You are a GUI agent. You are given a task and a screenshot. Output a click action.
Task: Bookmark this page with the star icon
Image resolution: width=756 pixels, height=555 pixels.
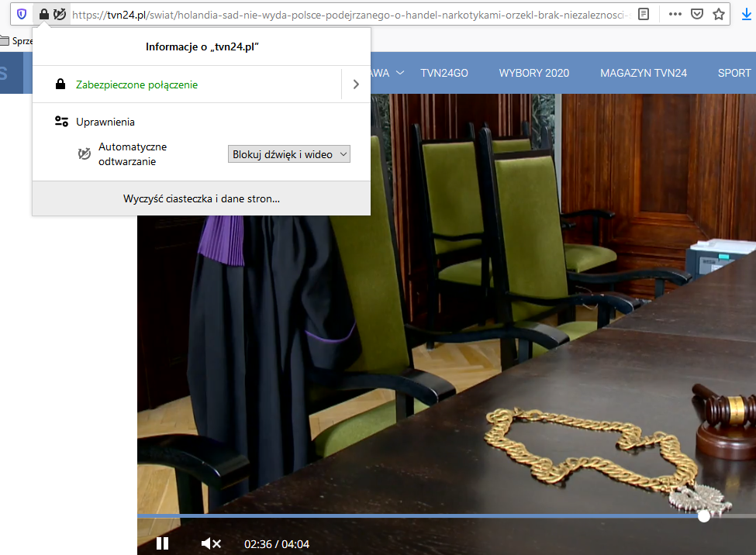[719, 14]
